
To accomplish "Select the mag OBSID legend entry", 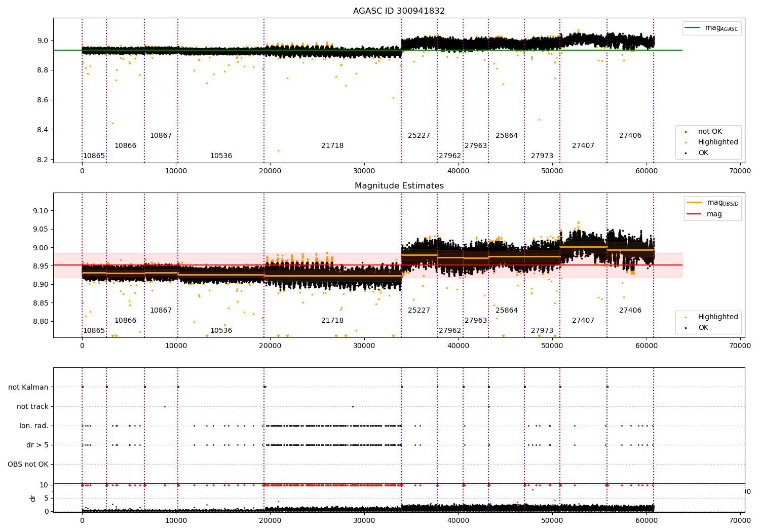I will (712, 203).
